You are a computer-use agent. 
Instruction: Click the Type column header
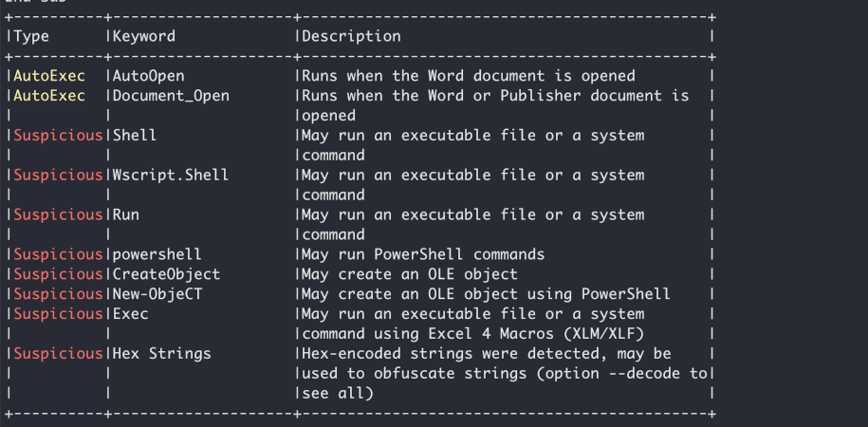point(31,37)
